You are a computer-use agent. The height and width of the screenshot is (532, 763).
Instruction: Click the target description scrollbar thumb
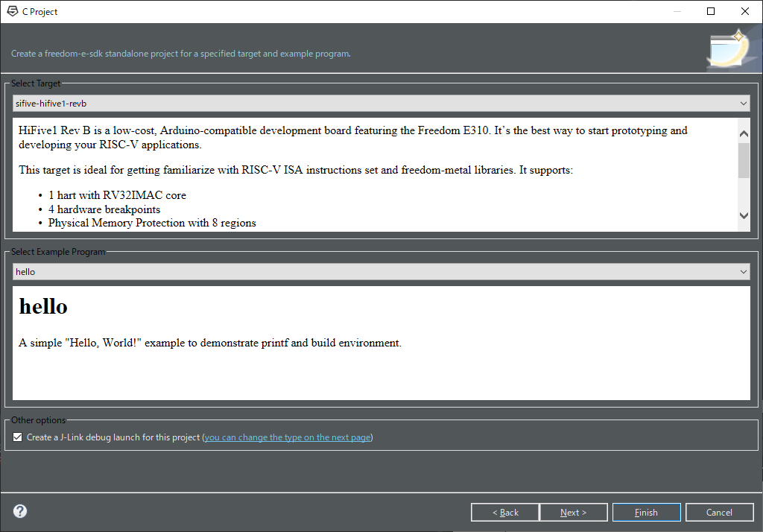tap(744, 161)
